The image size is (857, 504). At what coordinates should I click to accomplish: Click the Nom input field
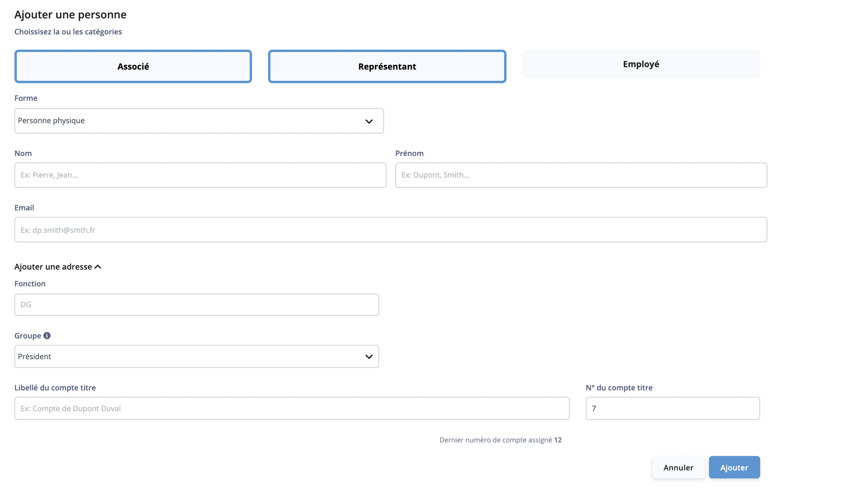[x=200, y=175]
